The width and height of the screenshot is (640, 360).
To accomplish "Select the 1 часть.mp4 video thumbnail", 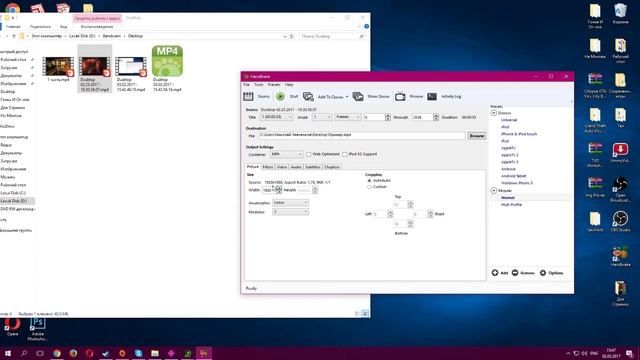I will [x=58, y=67].
